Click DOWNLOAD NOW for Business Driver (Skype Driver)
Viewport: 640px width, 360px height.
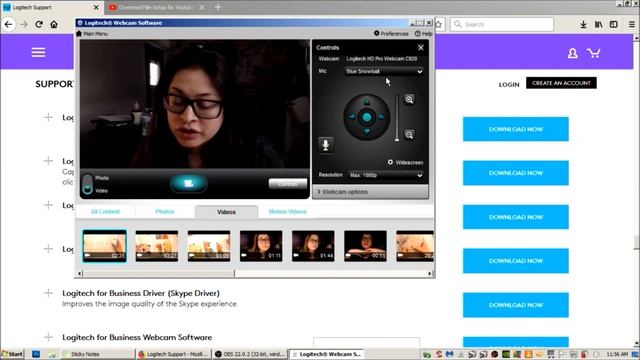(x=516, y=305)
